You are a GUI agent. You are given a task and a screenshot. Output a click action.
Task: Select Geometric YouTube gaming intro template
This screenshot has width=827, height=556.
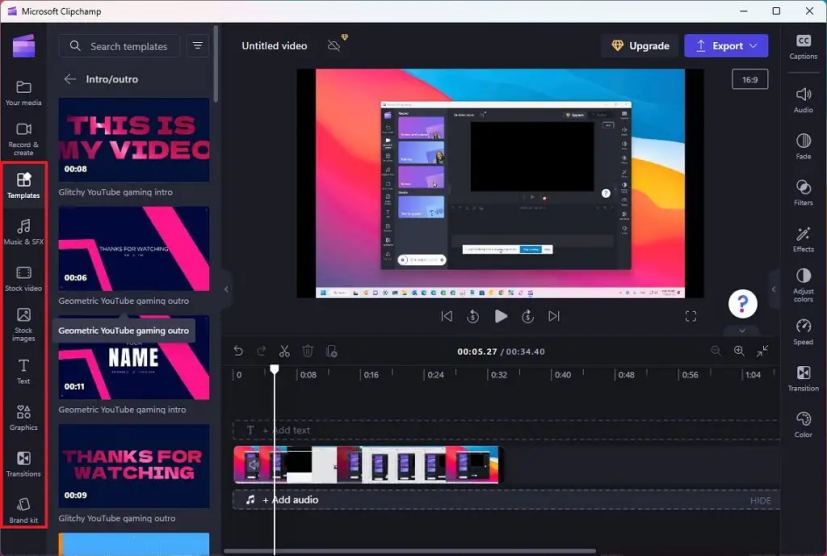point(134,357)
